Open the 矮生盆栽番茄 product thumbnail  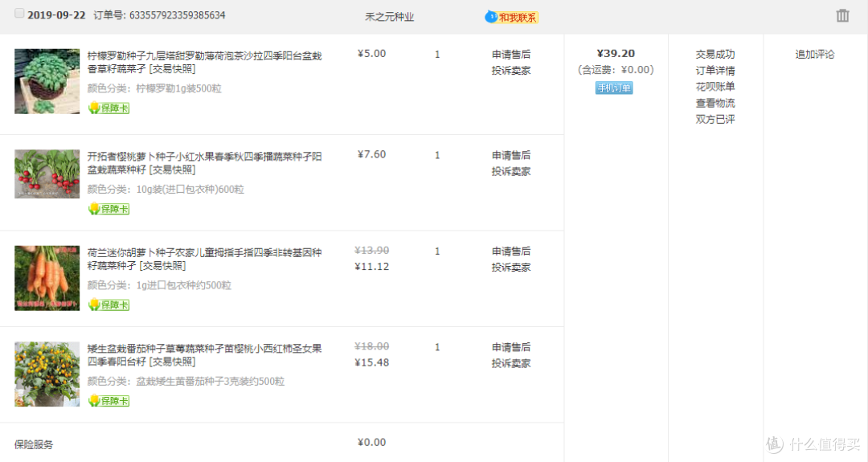(47, 374)
